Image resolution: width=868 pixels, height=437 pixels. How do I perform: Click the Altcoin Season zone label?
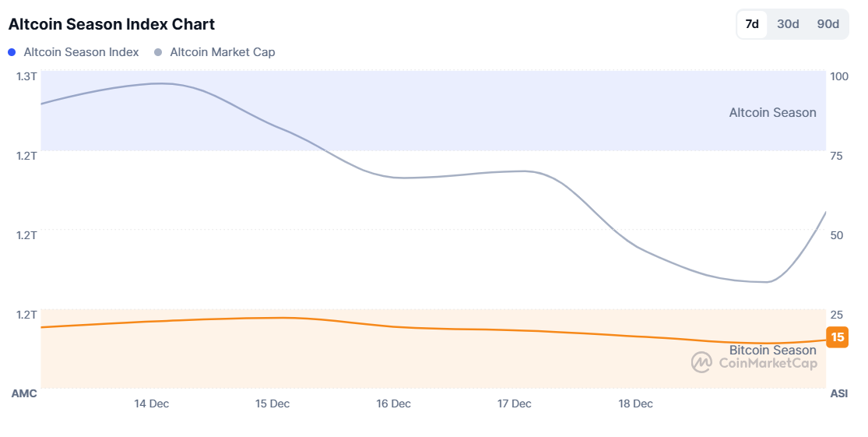click(x=772, y=113)
